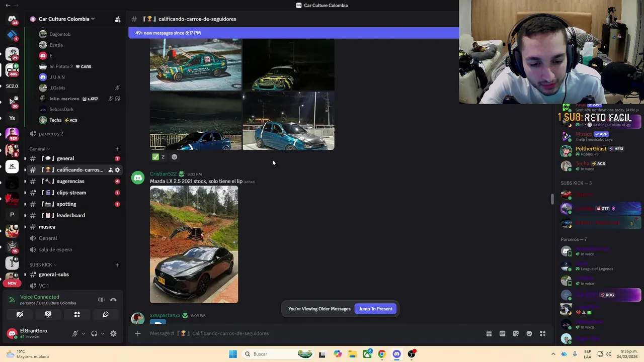Viewport: 644px width, 362px height.
Task: Open Discord direct messages home icon
Action: (12, 20)
